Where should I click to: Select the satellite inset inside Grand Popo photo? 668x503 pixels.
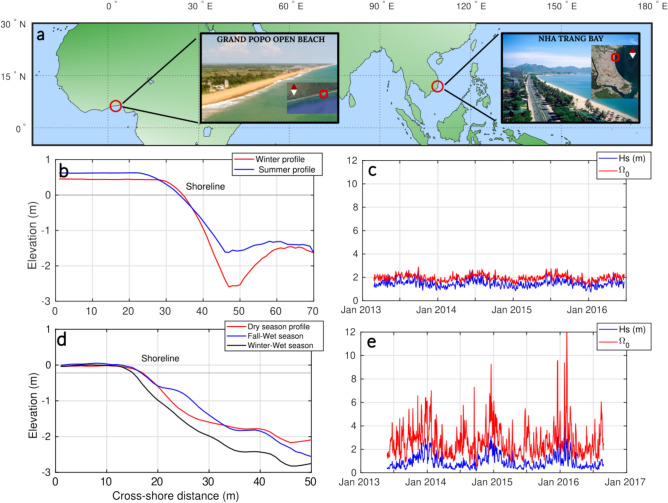(312, 98)
